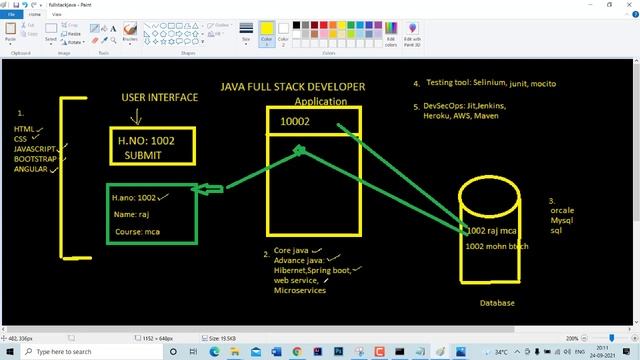Click the zoom out minus button
The height and width of the screenshot is (360, 640).
pyautogui.click(x=584, y=338)
